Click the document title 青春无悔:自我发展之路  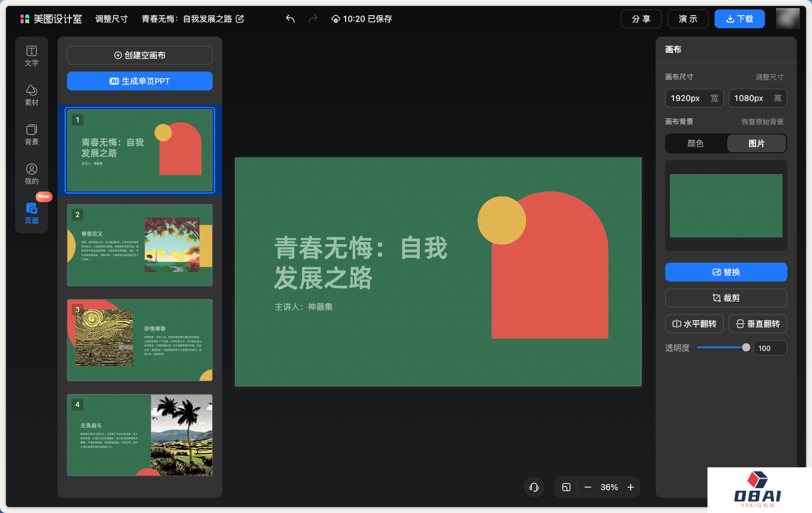(x=187, y=19)
